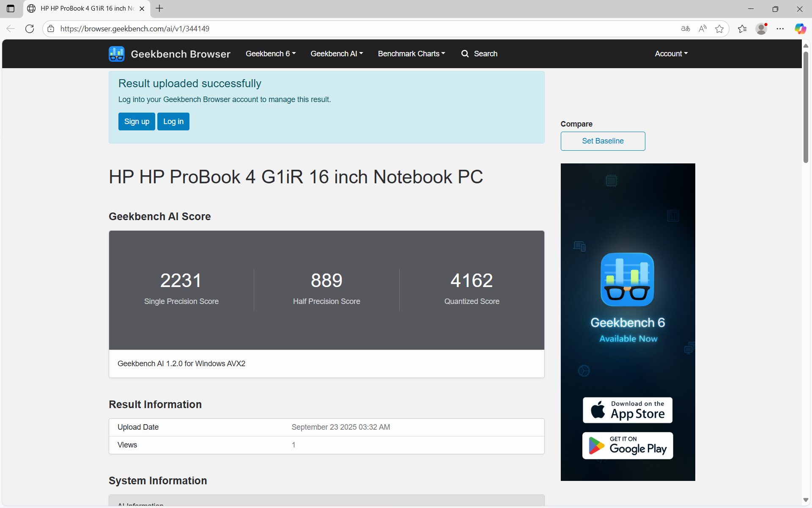The width and height of the screenshot is (812, 508).
Task: Expand the Geekbench AI dropdown menu
Action: [x=337, y=54]
